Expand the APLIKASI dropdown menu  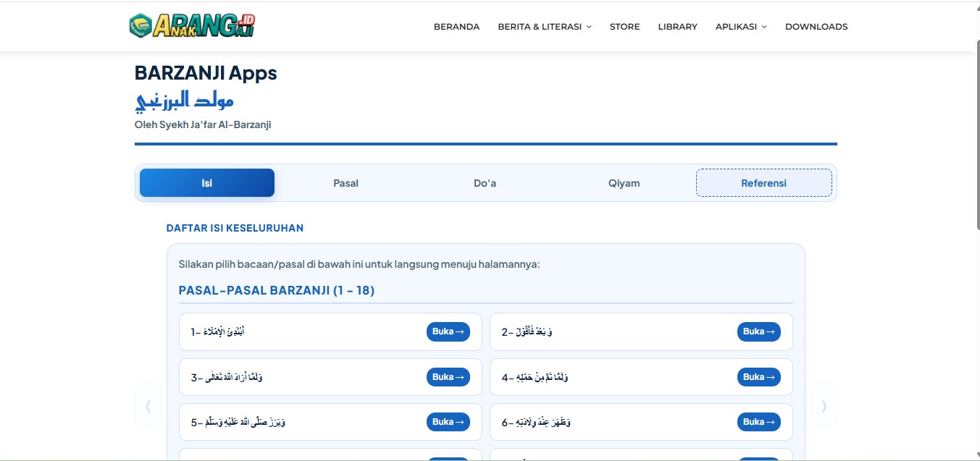[x=741, y=27]
